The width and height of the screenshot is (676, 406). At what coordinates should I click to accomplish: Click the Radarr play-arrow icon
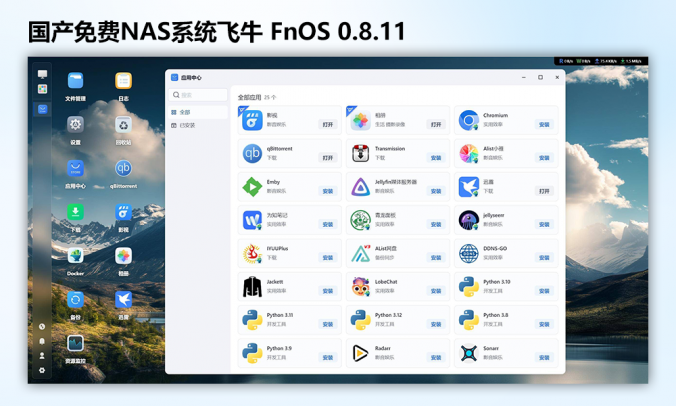point(360,353)
